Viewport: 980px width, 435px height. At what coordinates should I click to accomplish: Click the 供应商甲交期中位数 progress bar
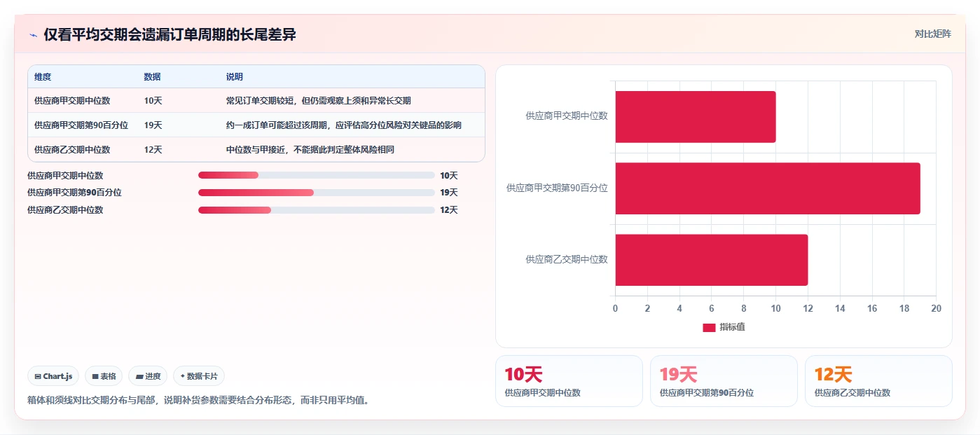[x=317, y=175]
